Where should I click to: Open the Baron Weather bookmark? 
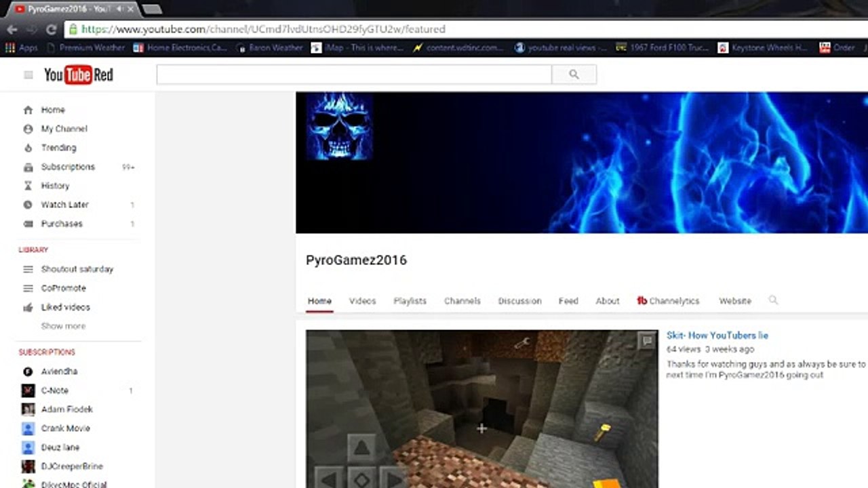tap(269, 47)
